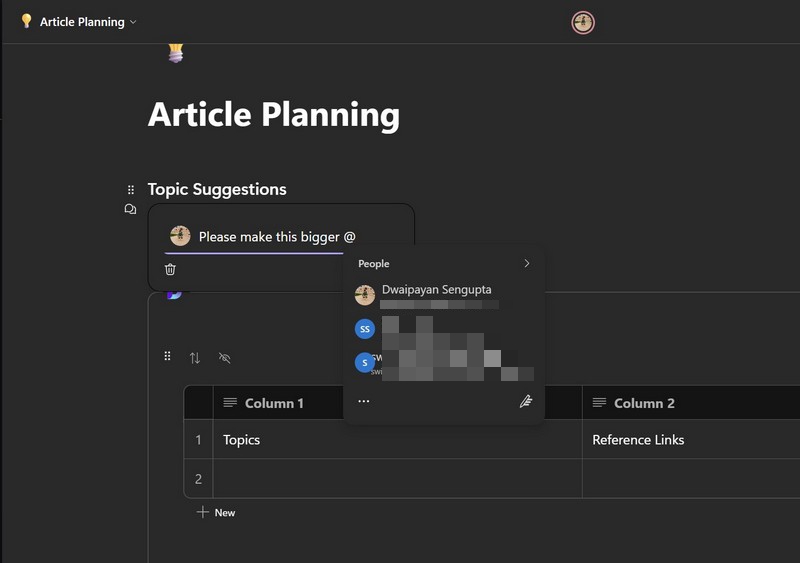Image resolution: width=800 pixels, height=563 pixels.
Task: Click the lightbulb icon beside Article Planning tab
Action: [x=26, y=21]
